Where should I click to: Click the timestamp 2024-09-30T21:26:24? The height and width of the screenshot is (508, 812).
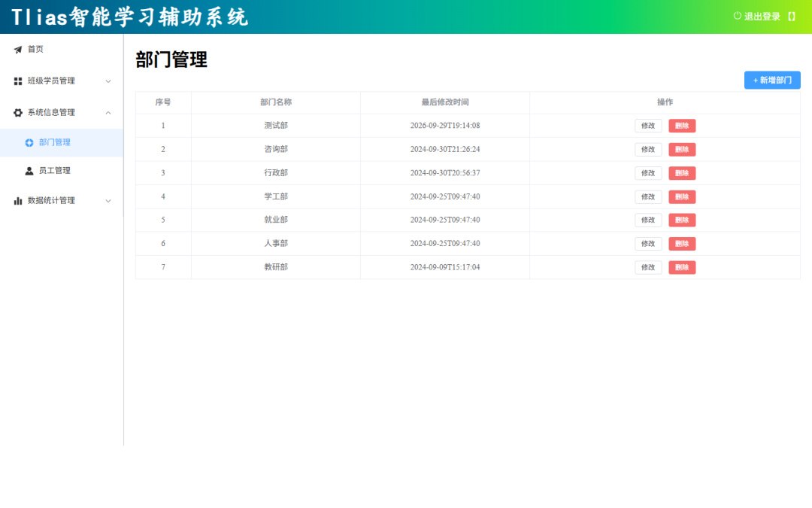point(445,149)
